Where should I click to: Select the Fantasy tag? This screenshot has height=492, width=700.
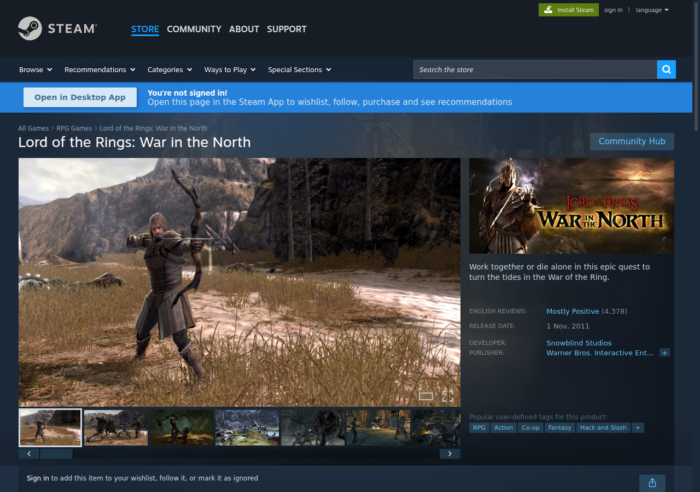[559, 428]
